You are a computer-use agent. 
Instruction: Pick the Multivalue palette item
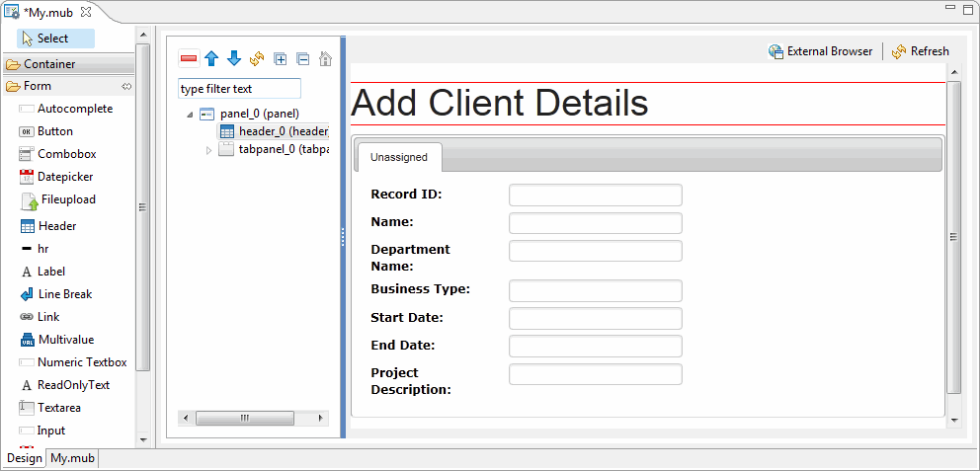coord(57,340)
